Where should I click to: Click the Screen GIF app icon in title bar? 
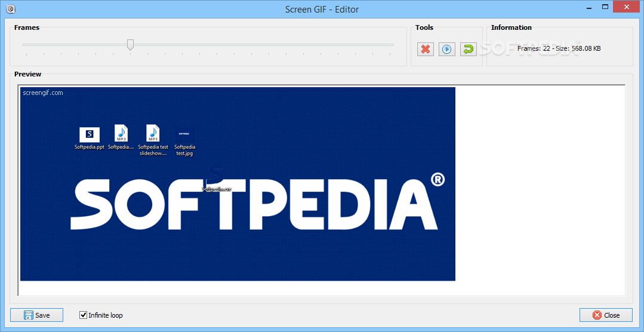(11, 8)
